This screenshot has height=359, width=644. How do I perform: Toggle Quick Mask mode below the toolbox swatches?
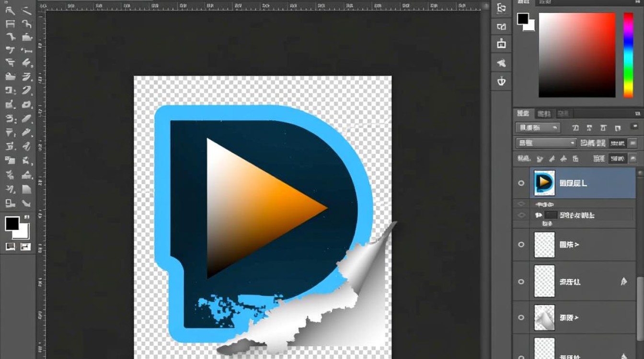coord(10,247)
